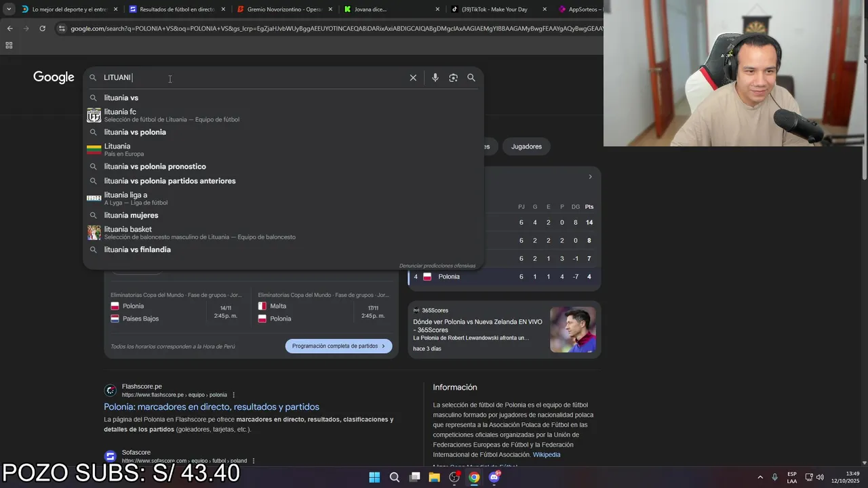Open Flashscore result options three-dot menu

tap(234, 395)
